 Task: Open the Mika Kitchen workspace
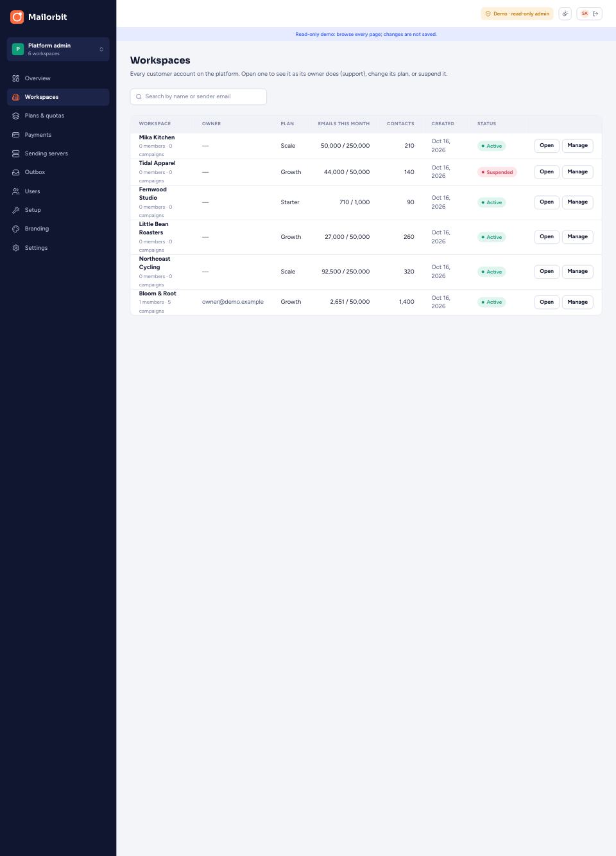[x=547, y=146]
